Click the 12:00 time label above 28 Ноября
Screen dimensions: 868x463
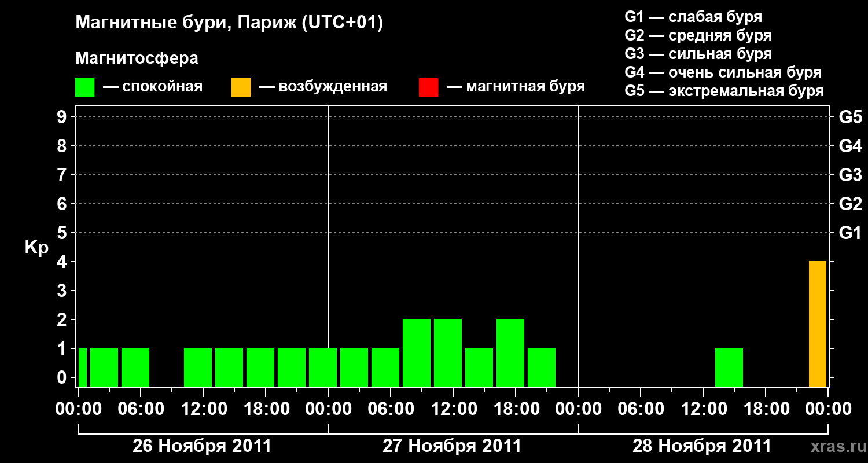point(703,409)
